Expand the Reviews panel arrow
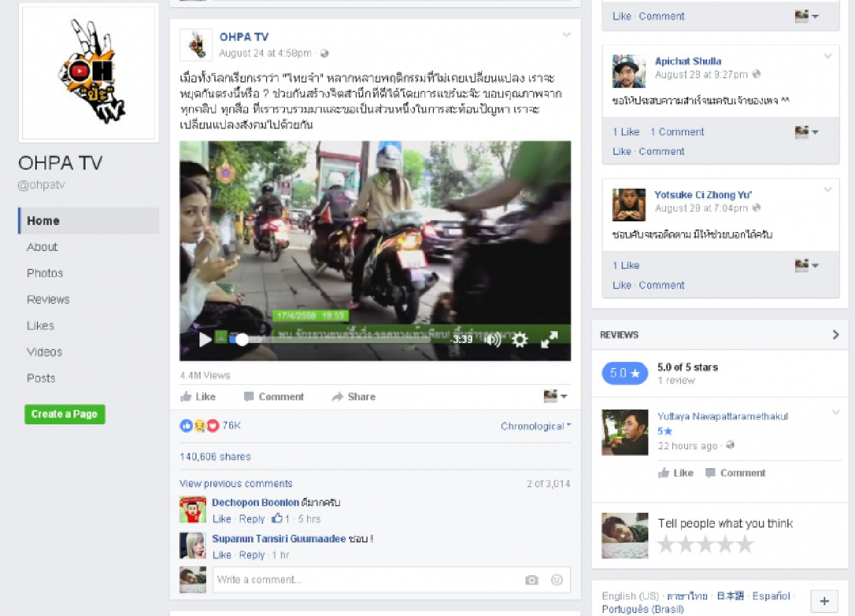855x616 pixels. [835, 335]
